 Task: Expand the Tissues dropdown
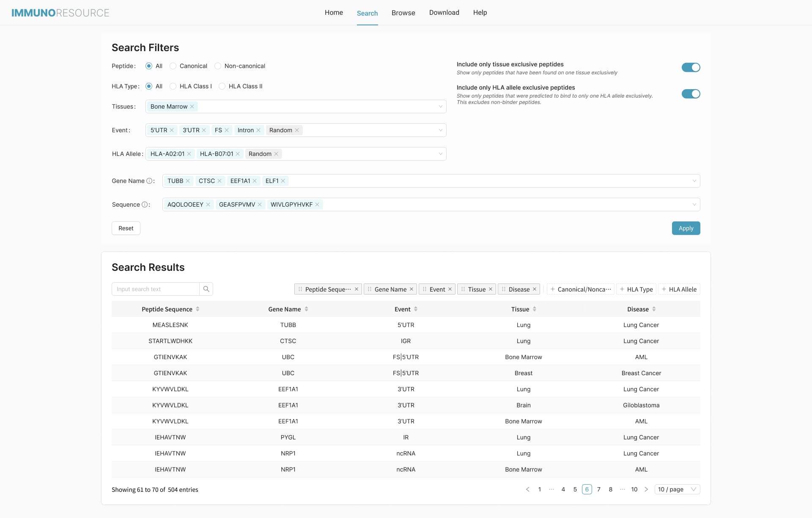tap(440, 106)
